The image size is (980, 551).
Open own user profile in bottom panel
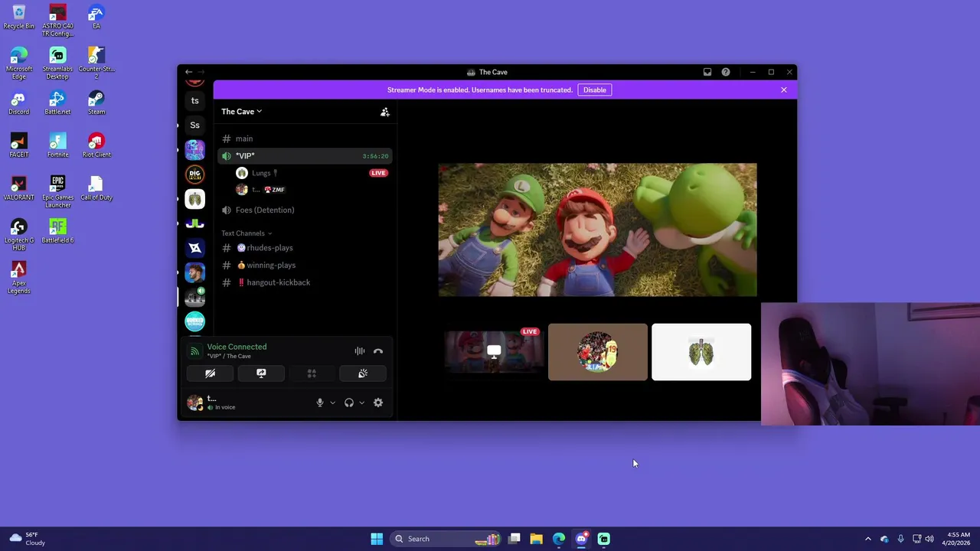(x=211, y=403)
